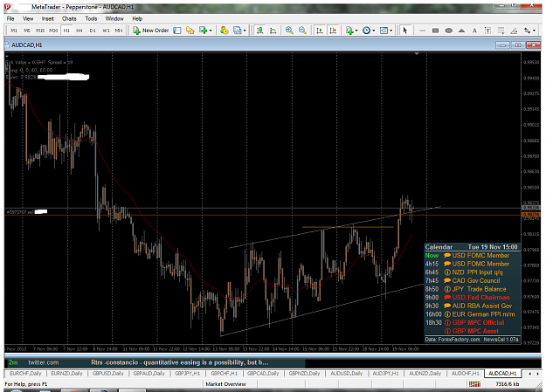Click the connection status bars indicator
This screenshot has width=546, height=392.
[x=474, y=384]
